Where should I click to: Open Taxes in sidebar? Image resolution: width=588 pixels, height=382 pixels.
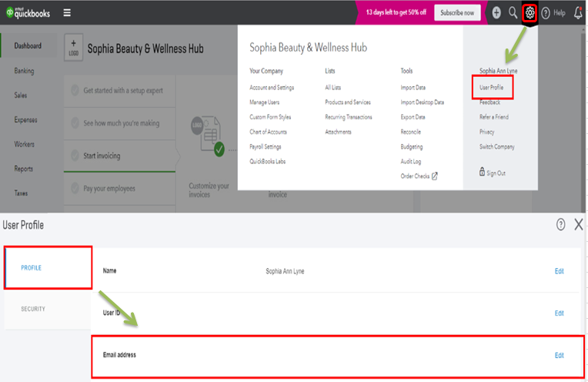[21, 193]
